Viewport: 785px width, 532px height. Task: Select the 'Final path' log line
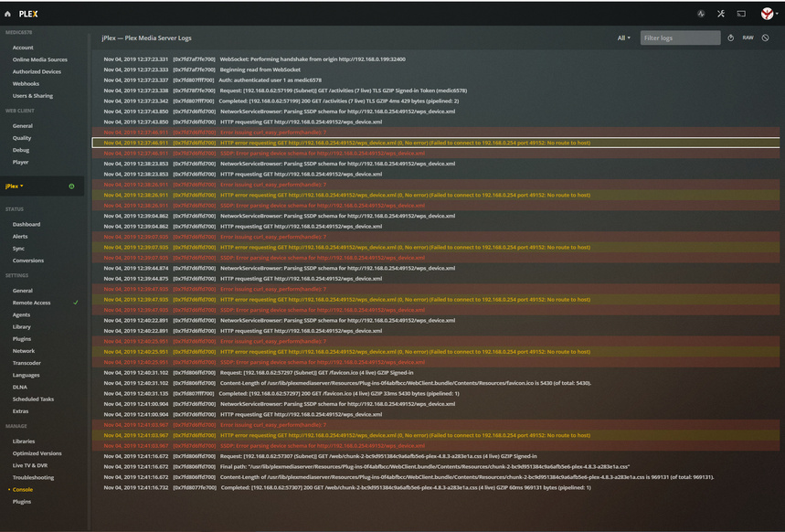pyautogui.click(x=436, y=467)
